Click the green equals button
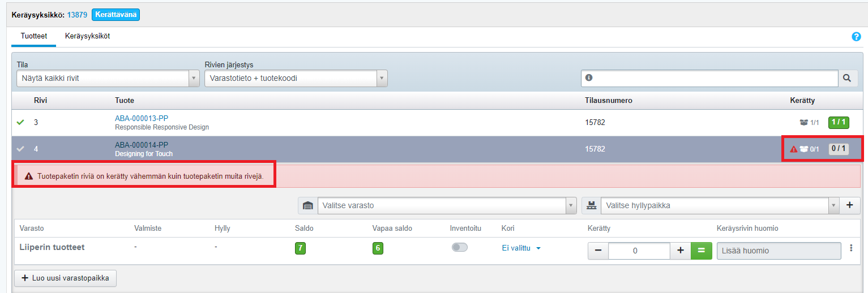The height and width of the screenshot is (293, 868). 701,251
